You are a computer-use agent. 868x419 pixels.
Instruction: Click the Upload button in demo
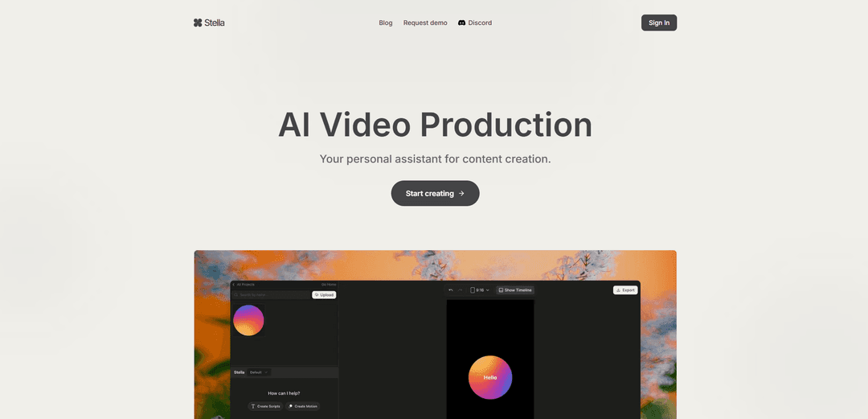click(x=324, y=295)
